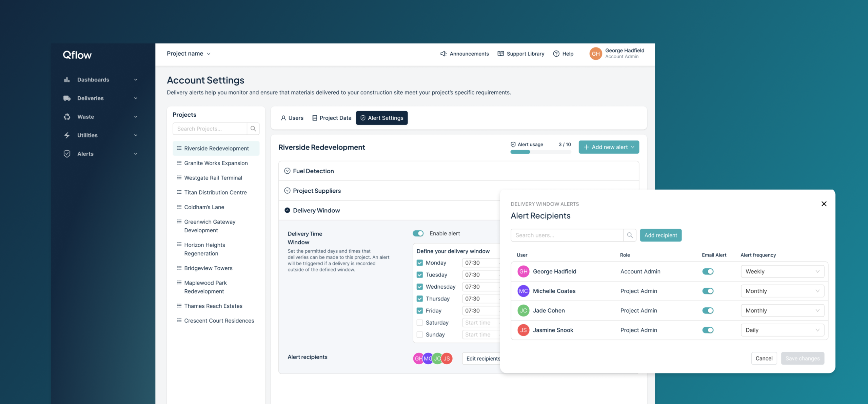
Task: Click the Waste recycle icon
Action: point(67,117)
